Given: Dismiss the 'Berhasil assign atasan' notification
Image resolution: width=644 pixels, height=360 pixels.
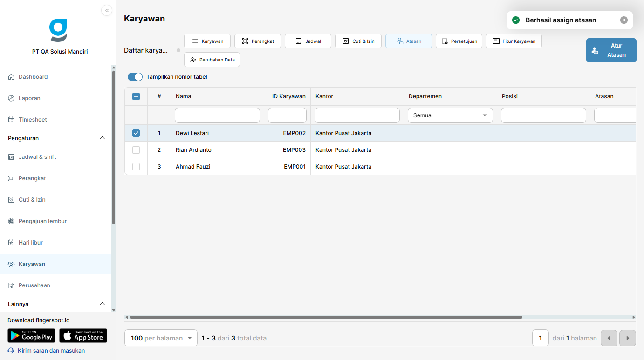Looking at the screenshot, I should point(624,20).
